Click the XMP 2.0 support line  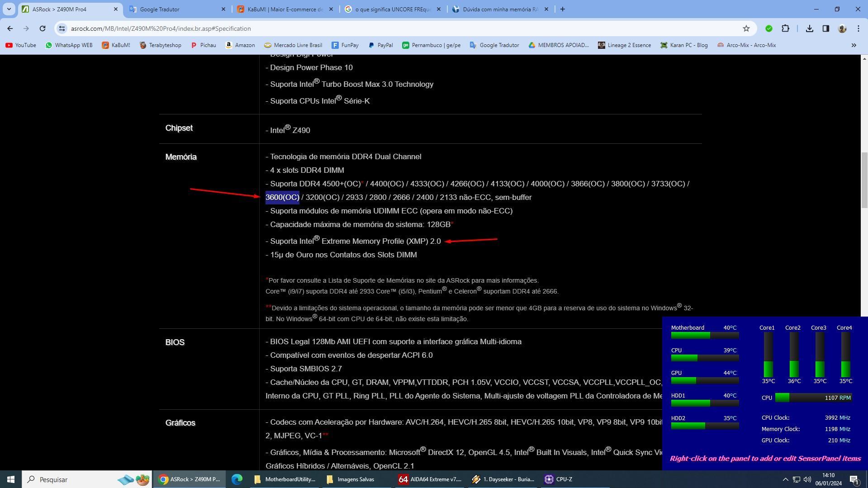pyautogui.click(x=353, y=241)
